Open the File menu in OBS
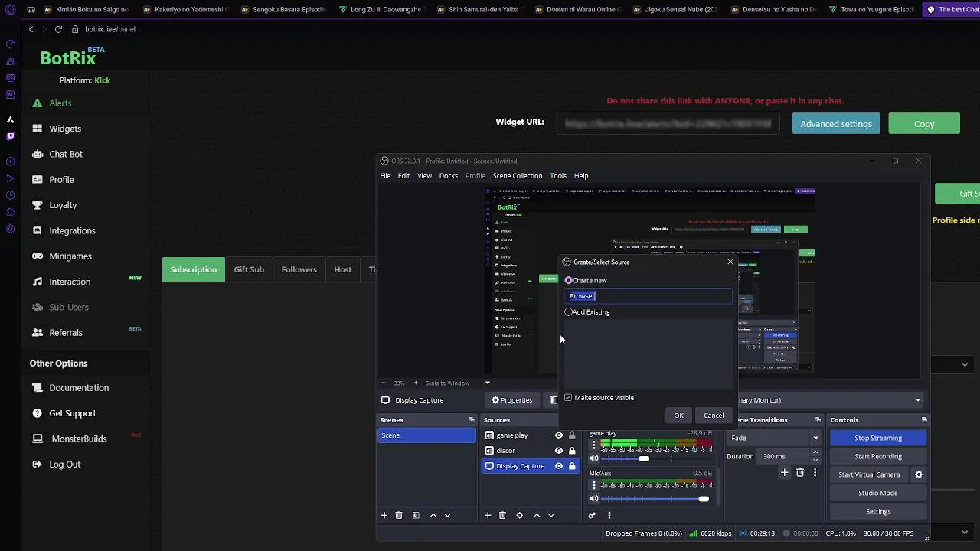980x551 pixels. tap(385, 176)
